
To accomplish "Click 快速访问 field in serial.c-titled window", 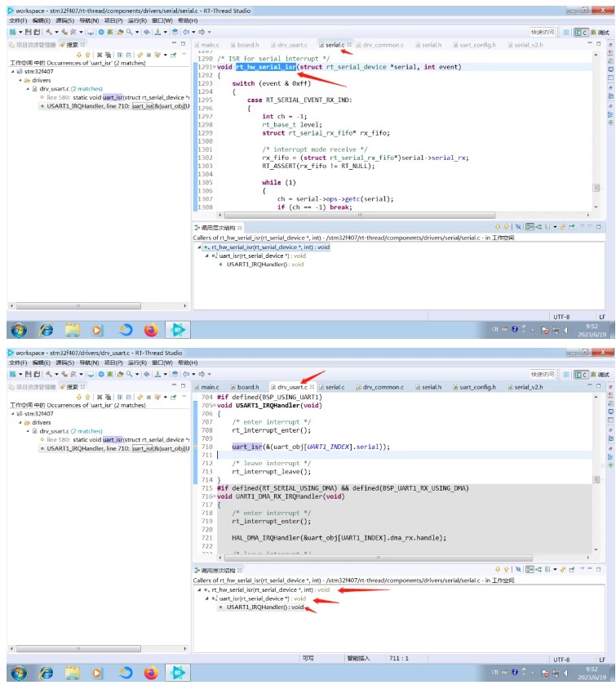I will (x=543, y=32).
